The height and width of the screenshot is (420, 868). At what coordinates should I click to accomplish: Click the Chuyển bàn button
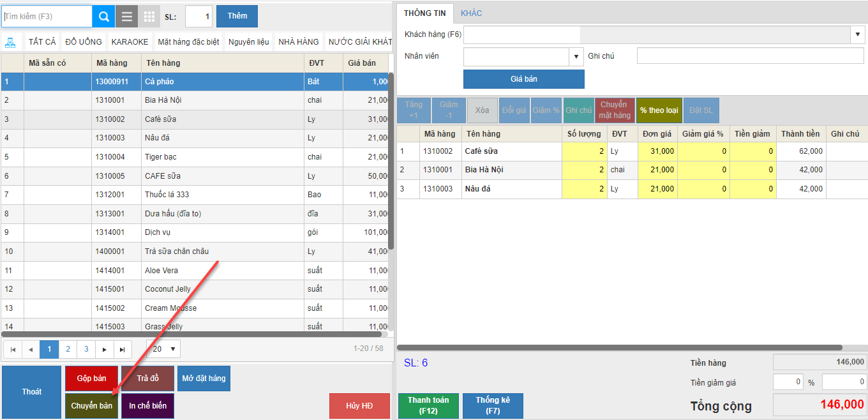[x=91, y=406]
